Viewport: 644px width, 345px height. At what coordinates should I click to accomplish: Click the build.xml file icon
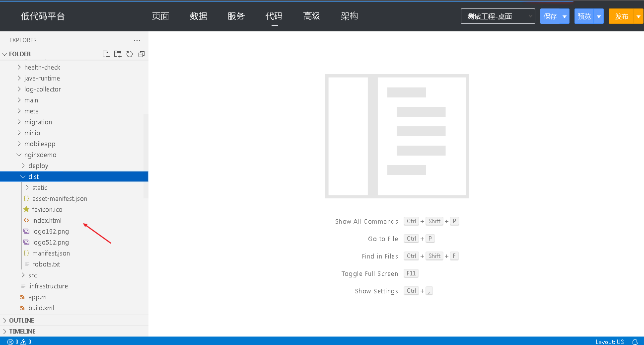[22, 308]
